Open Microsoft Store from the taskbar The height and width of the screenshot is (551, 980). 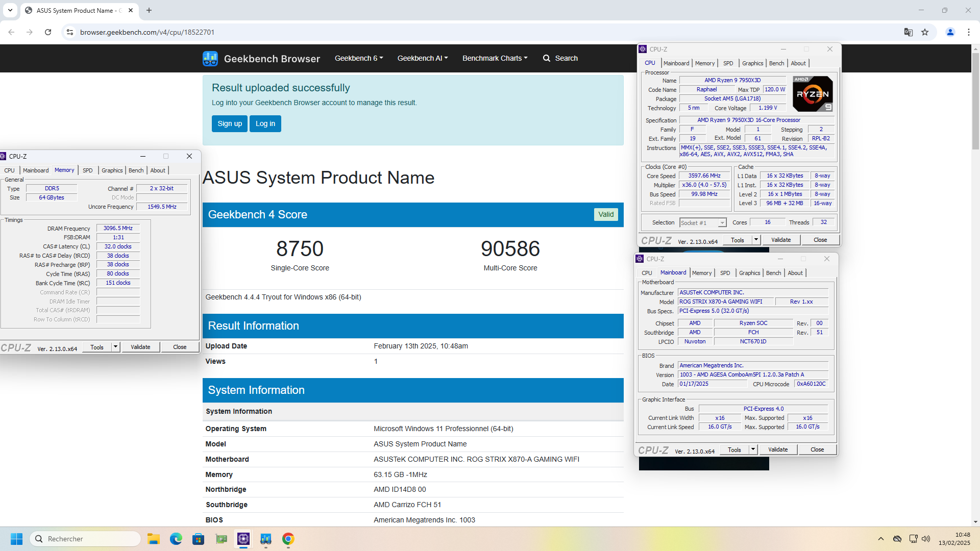(199, 539)
